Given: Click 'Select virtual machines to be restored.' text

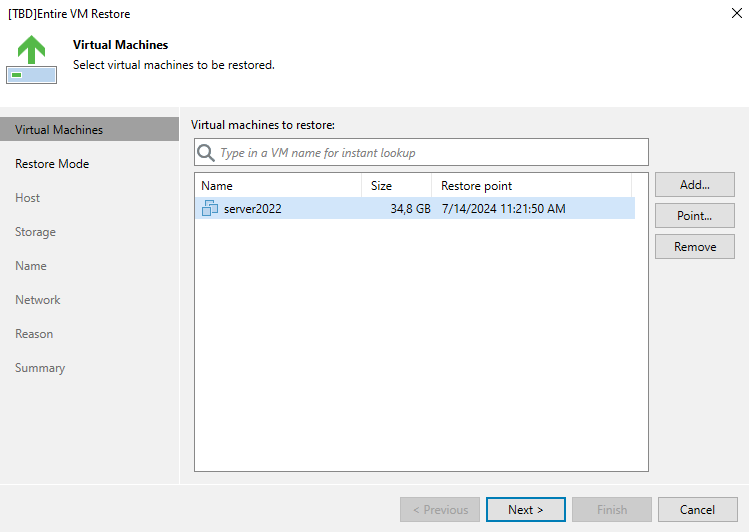Looking at the screenshot, I should pos(174,65).
